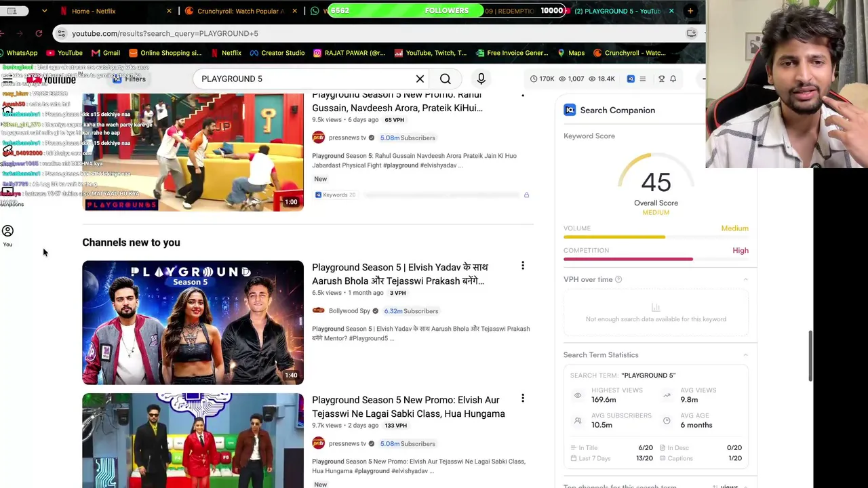The image size is (868, 488).
Task: Open the vidIQ hamburger menu icon
Action: coord(643,79)
